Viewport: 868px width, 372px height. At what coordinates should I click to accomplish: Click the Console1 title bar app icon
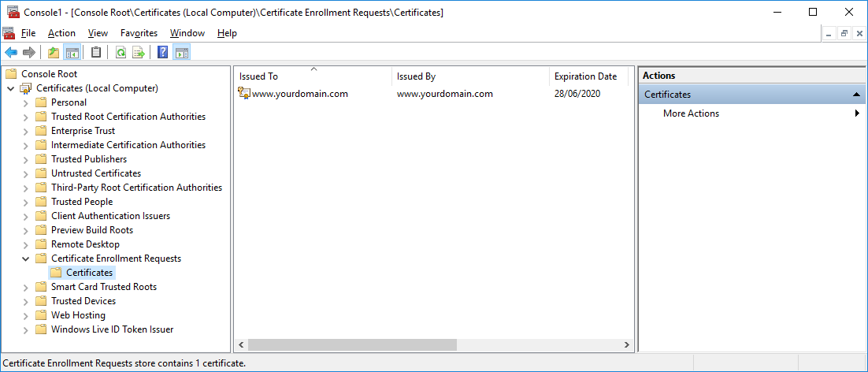[13, 12]
